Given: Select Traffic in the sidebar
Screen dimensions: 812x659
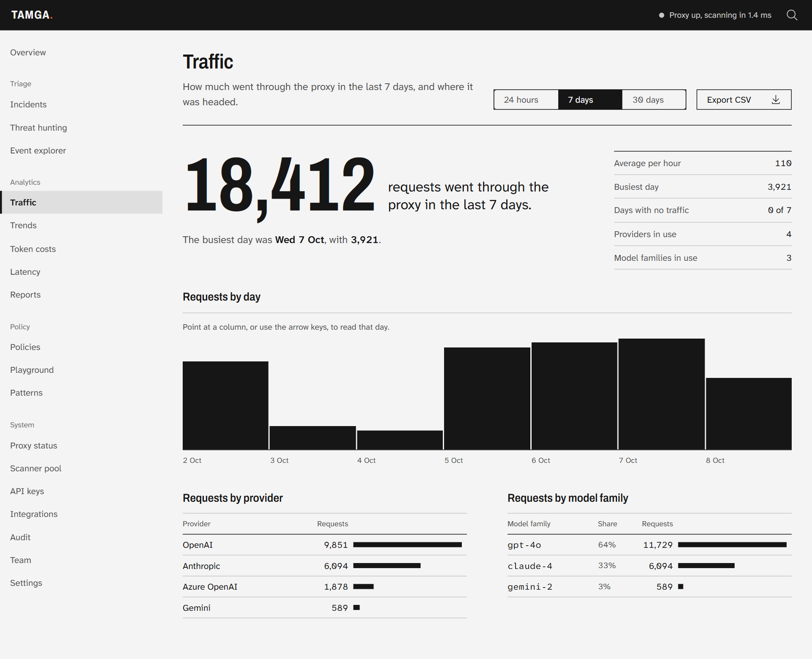Looking at the screenshot, I should (x=81, y=202).
